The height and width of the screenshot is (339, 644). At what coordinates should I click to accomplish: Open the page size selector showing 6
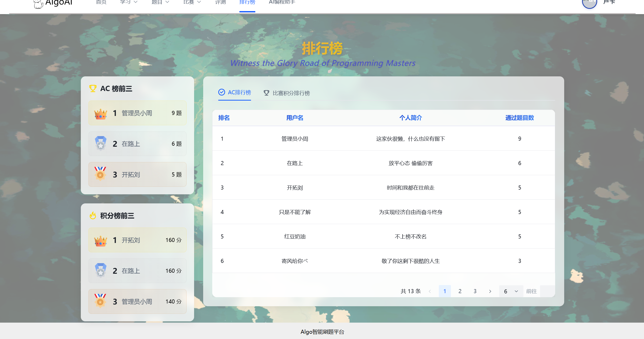(x=511, y=291)
